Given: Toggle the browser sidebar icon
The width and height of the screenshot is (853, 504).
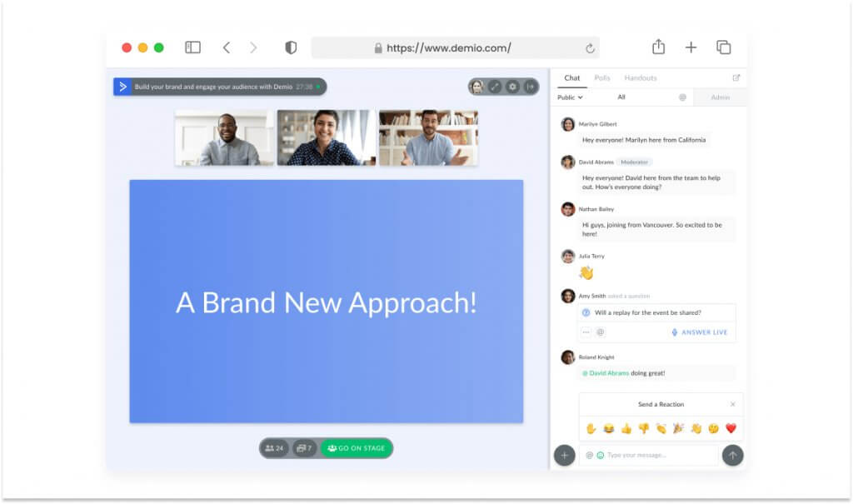Looking at the screenshot, I should pos(192,47).
